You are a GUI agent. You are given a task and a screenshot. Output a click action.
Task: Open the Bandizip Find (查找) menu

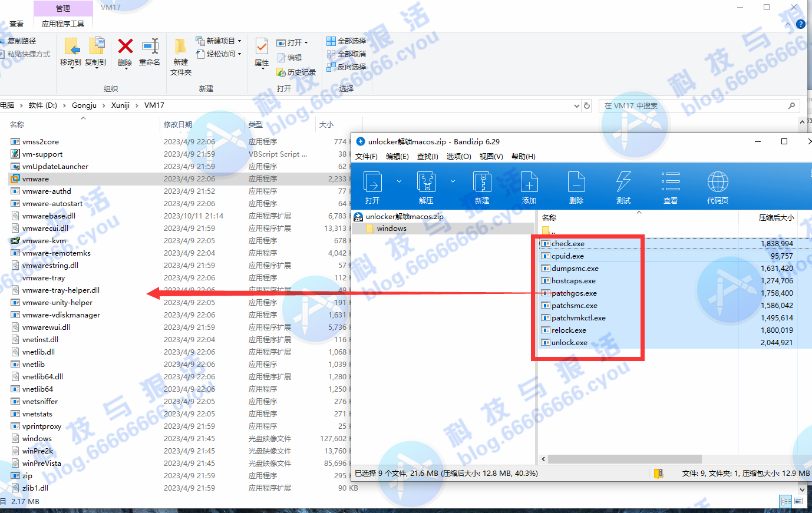(427, 156)
